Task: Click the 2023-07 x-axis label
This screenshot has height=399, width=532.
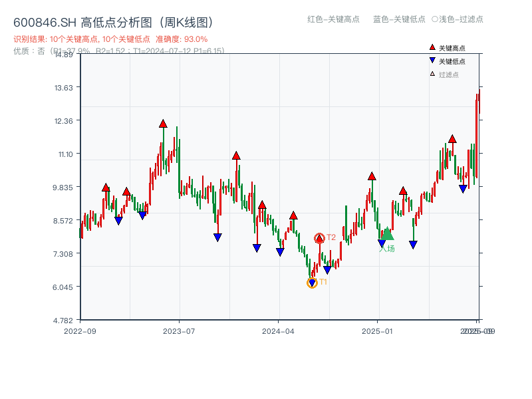Action: (179, 331)
